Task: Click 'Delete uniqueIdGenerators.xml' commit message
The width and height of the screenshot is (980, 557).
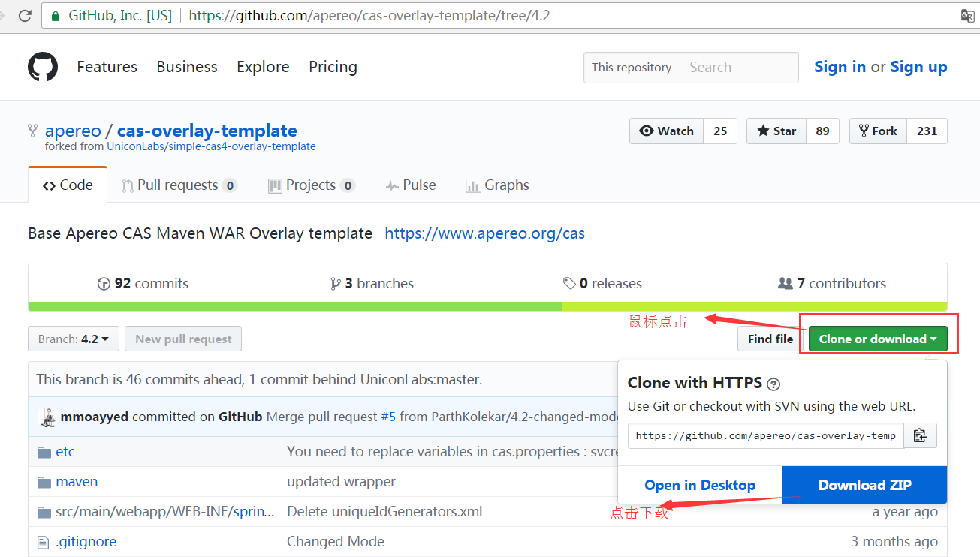Action: pyautogui.click(x=384, y=512)
